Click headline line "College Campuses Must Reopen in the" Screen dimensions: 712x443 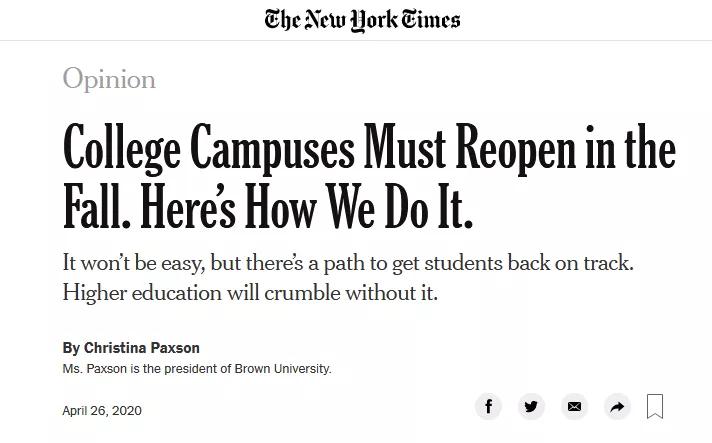click(369, 150)
